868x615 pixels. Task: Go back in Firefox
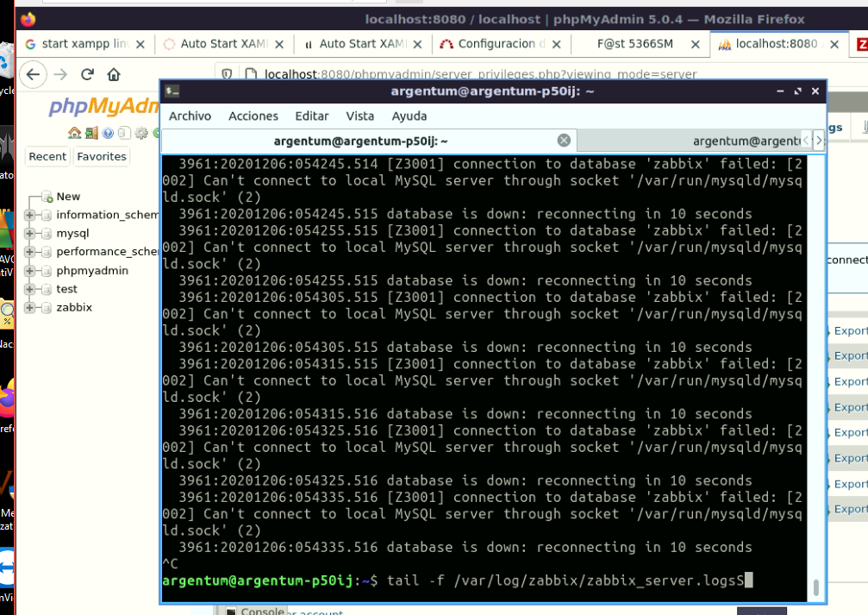point(34,74)
